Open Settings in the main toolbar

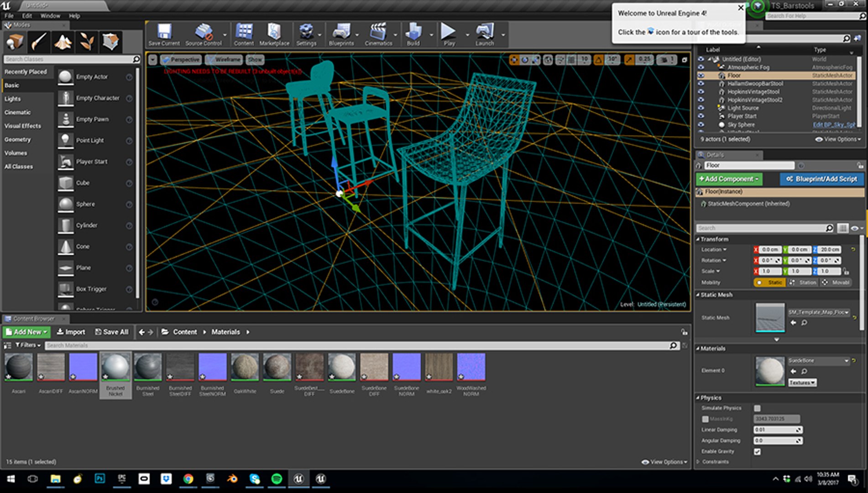pyautogui.click(x=306, y=34)
